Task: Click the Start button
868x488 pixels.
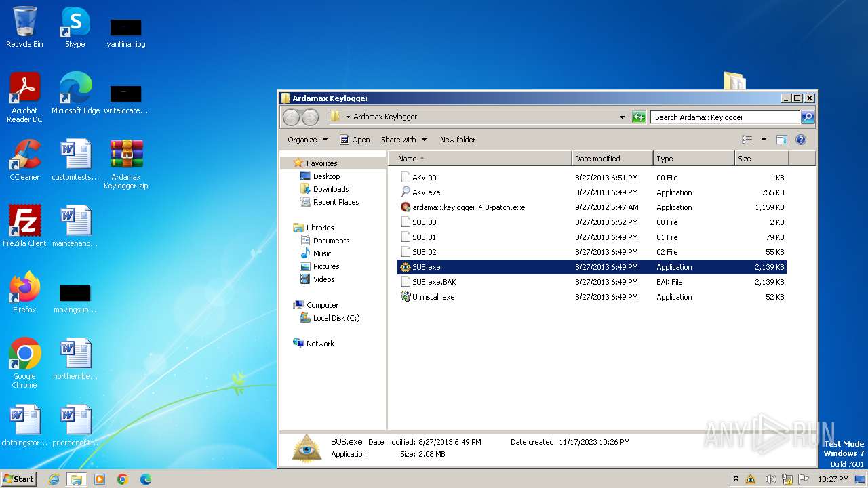Action: pos(19,479)
